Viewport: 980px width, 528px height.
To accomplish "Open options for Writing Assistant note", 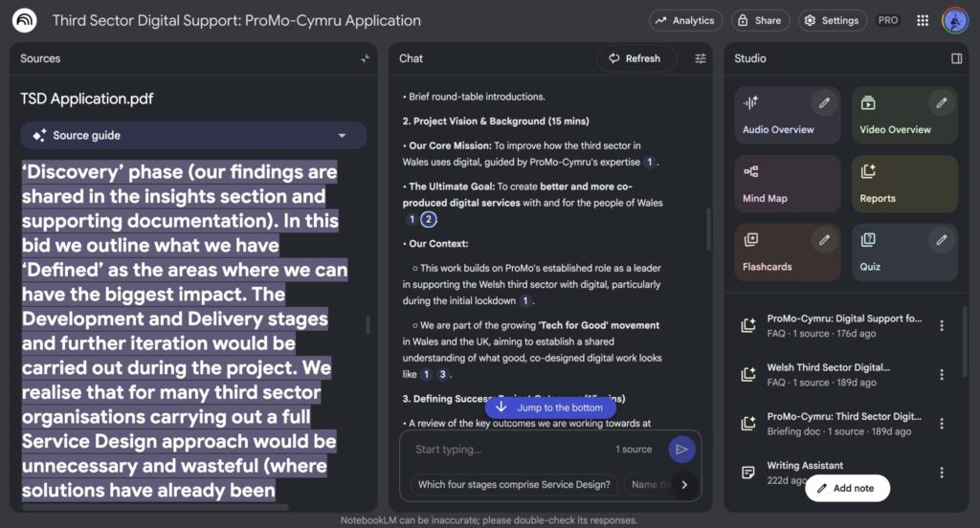I will pos(942,473).
